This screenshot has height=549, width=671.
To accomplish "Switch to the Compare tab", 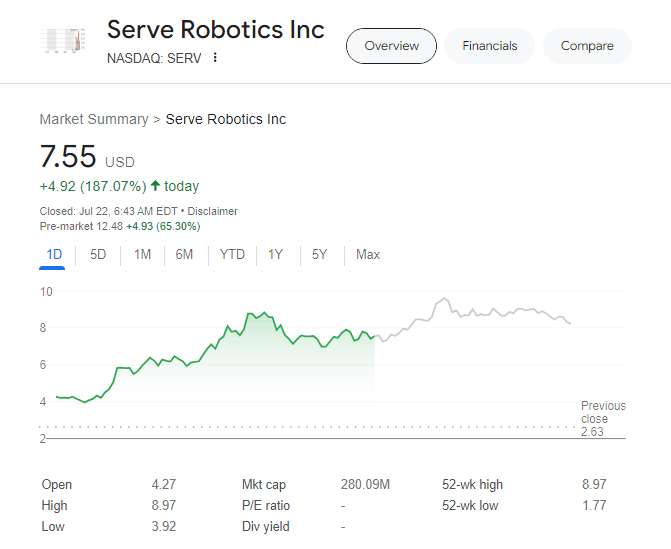I will (587, 46).
